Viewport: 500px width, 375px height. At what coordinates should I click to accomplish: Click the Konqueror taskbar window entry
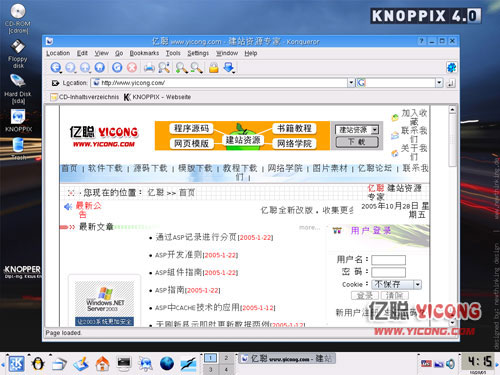click(x=287, y=359)
